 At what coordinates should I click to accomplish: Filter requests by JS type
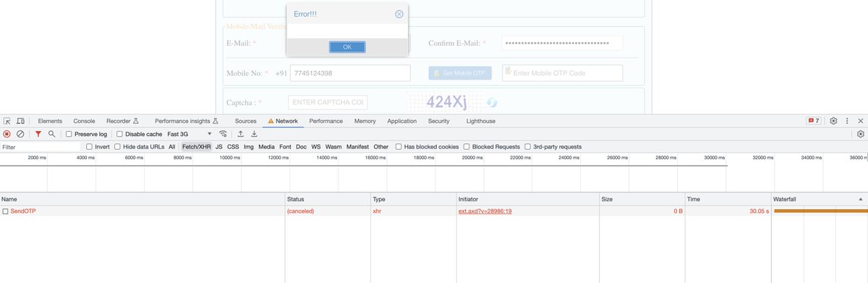pos(219,147)
